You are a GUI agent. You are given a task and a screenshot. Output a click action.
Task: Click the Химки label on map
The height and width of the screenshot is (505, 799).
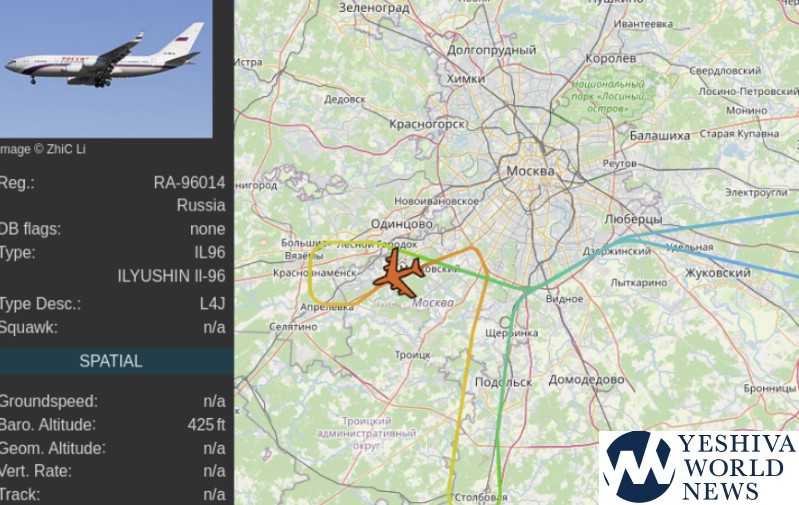[x=466, y=79]
